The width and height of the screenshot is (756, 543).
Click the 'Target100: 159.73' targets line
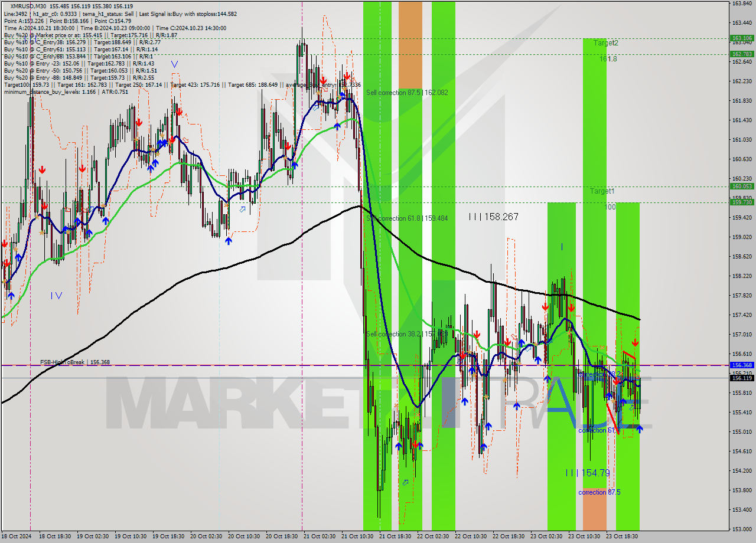click(x=182, y=84)
